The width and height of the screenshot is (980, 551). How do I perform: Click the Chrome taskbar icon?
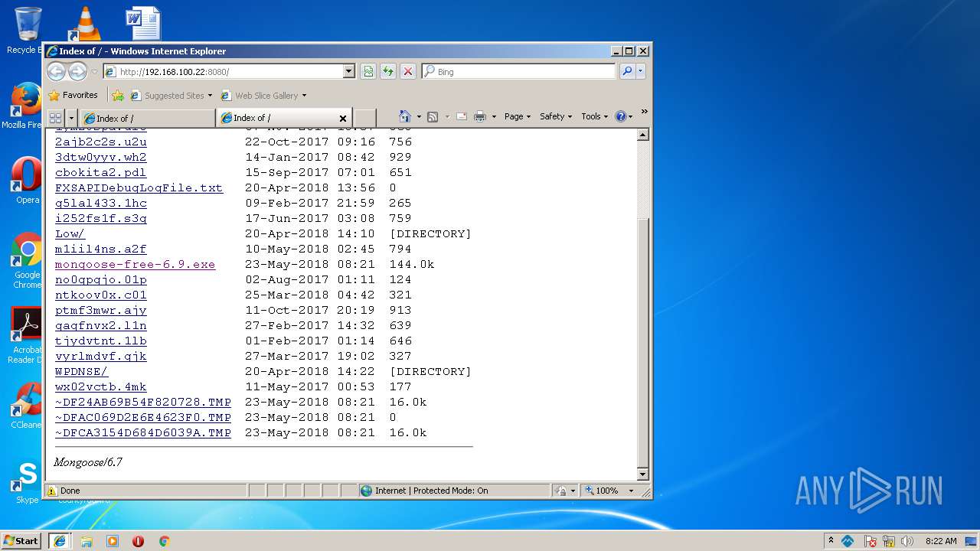164,541
